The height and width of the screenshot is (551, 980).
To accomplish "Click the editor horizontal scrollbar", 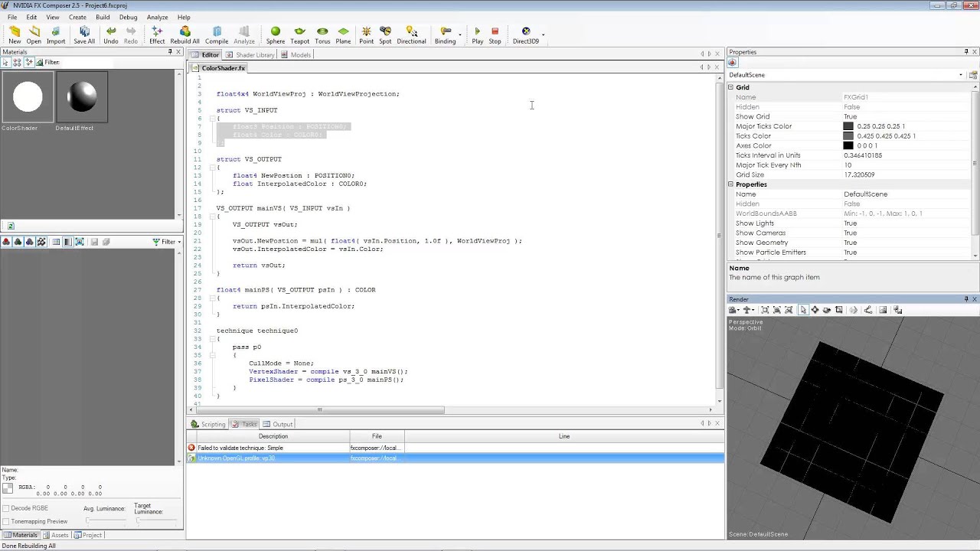I will coord(319,409).
